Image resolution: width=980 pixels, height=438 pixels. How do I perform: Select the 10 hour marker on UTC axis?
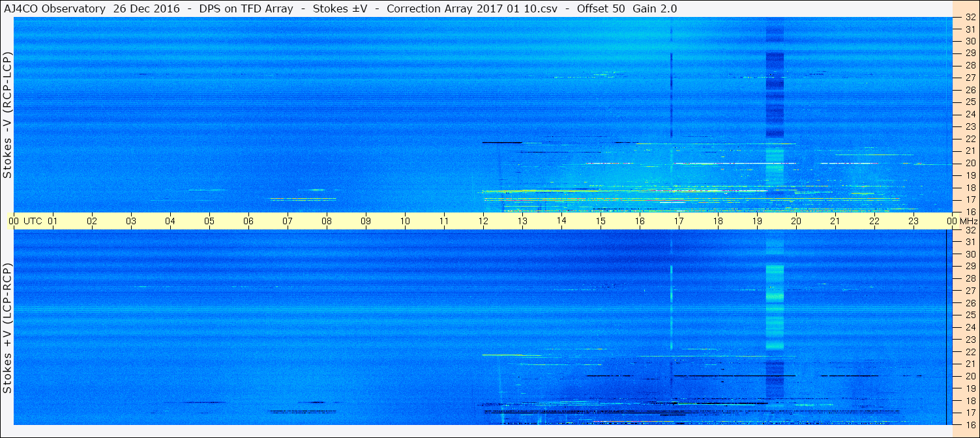coord(405,222)
